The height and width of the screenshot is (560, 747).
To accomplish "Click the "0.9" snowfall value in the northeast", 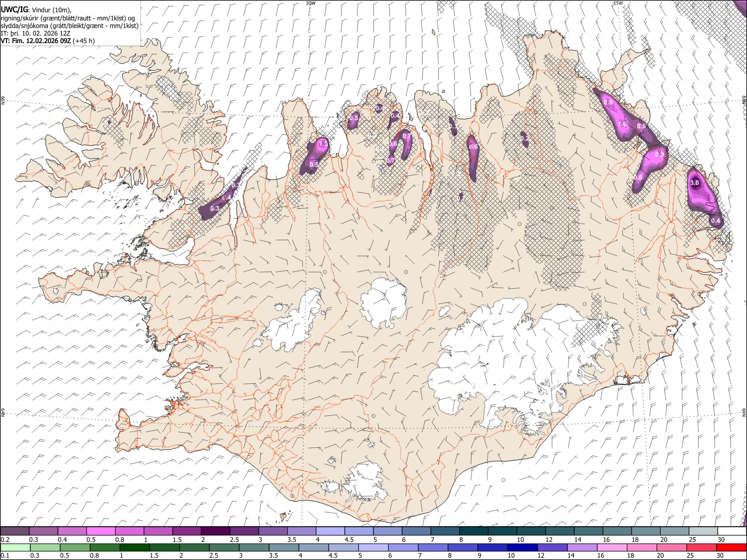I will click(x=608, y=102).
